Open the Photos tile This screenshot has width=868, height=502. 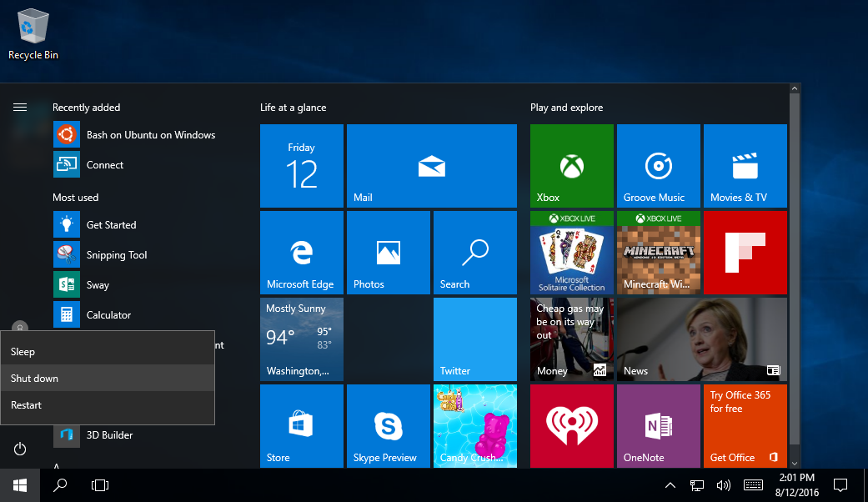[389, 253]
